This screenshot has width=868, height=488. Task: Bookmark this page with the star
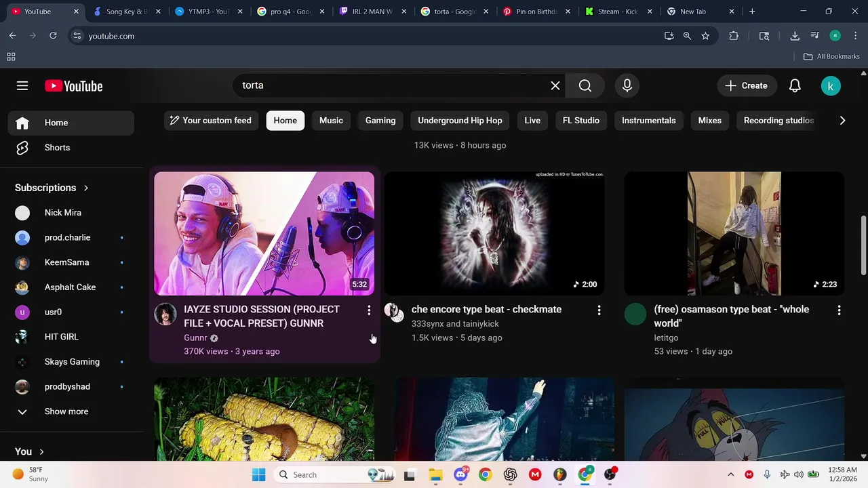click(705, 36)
